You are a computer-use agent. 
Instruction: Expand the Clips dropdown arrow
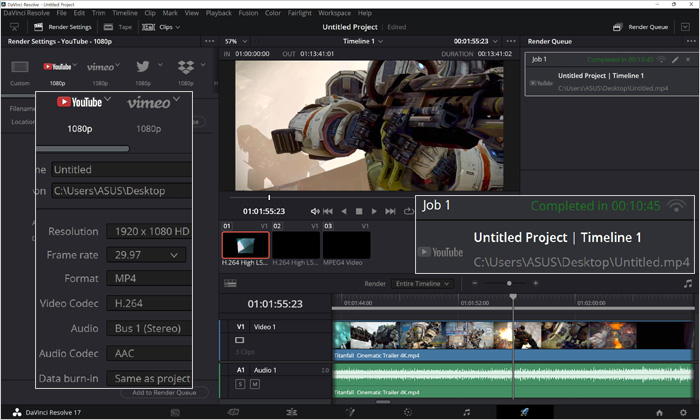point(178,27)
